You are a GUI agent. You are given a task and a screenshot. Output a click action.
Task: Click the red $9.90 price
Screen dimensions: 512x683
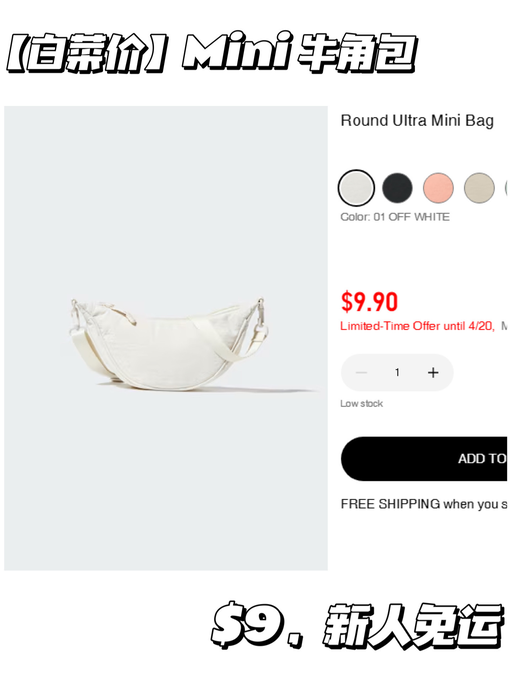tap(369, 302)
